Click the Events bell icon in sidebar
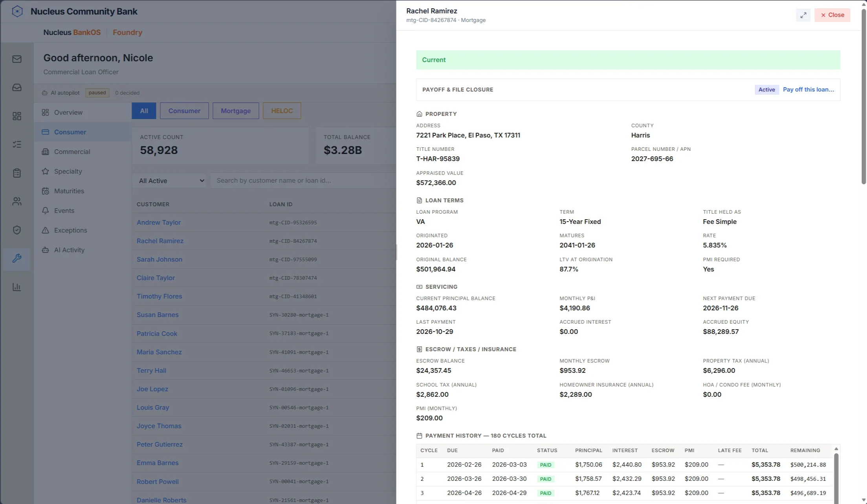Viewport: 867px width, 504px height. point(46,211)
